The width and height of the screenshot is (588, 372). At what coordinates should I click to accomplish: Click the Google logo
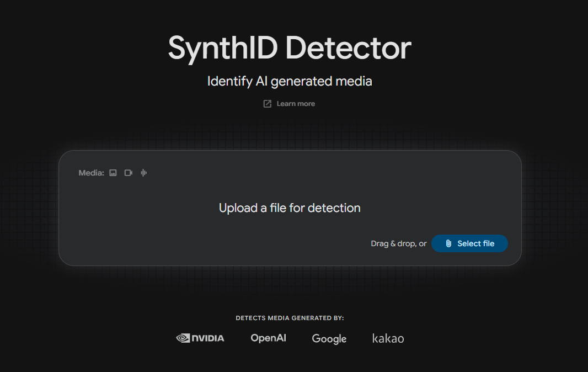[x=329, y=338]
